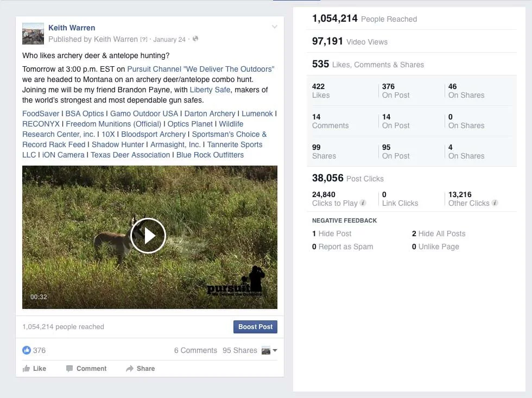Open the 95 Shares link
532x398 pixels.
240,351
